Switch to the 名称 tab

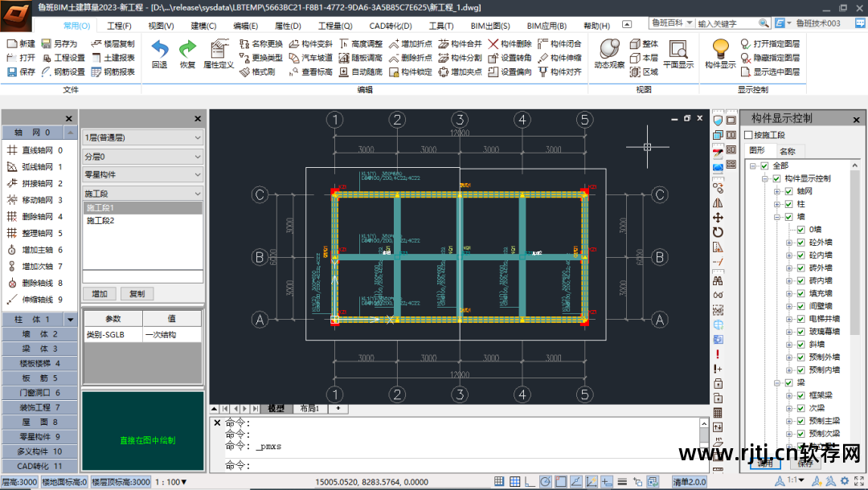(x=787, y=151)
